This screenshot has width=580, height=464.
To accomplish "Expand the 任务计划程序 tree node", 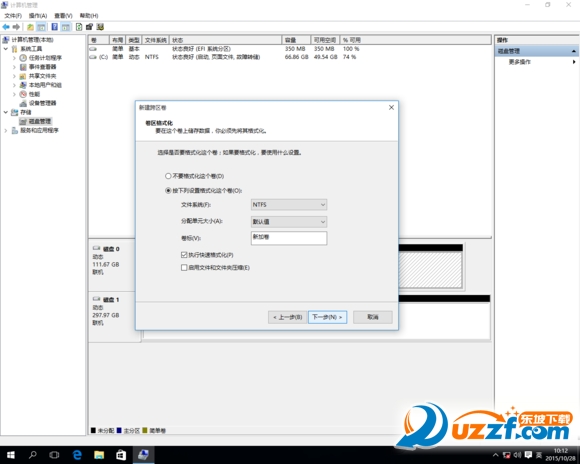I will click(14, 58).
